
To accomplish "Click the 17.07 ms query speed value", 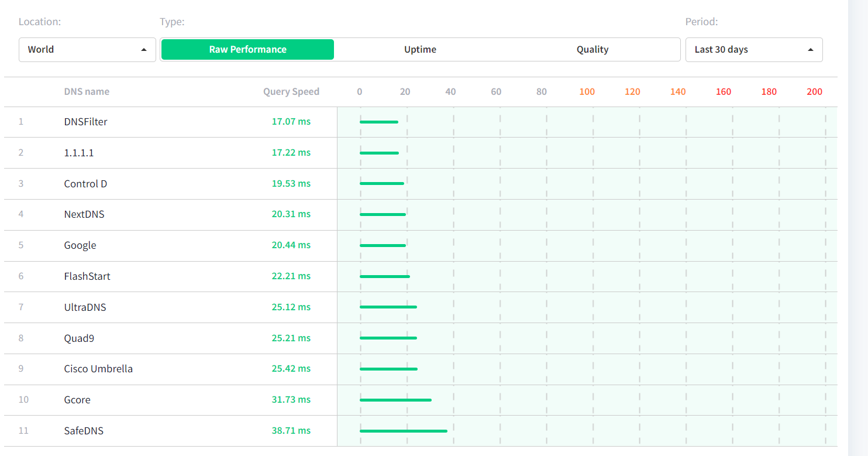I will tap(291, 122).
